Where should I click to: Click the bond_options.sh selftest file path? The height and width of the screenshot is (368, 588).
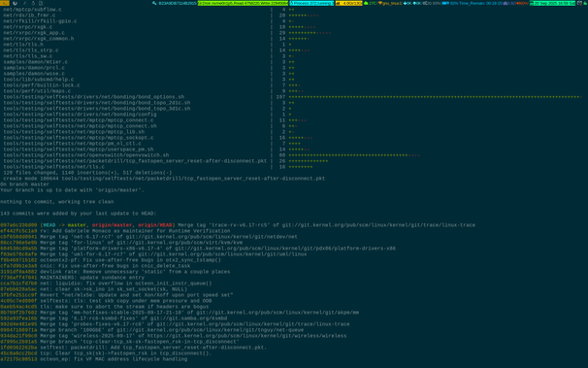94,97
